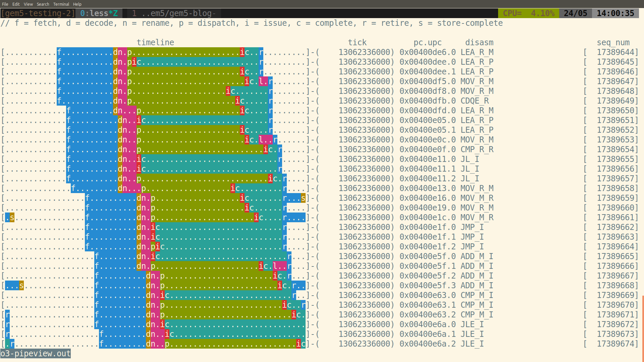Viewport: 644px width, 362px height.
Task: Select address 0x00400e05.1
Action: (x=428, y=130)
